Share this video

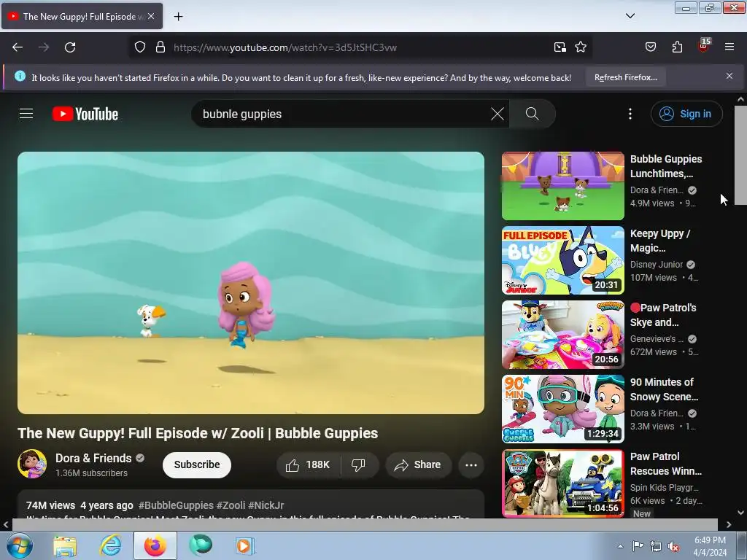(x=418, y=464)
